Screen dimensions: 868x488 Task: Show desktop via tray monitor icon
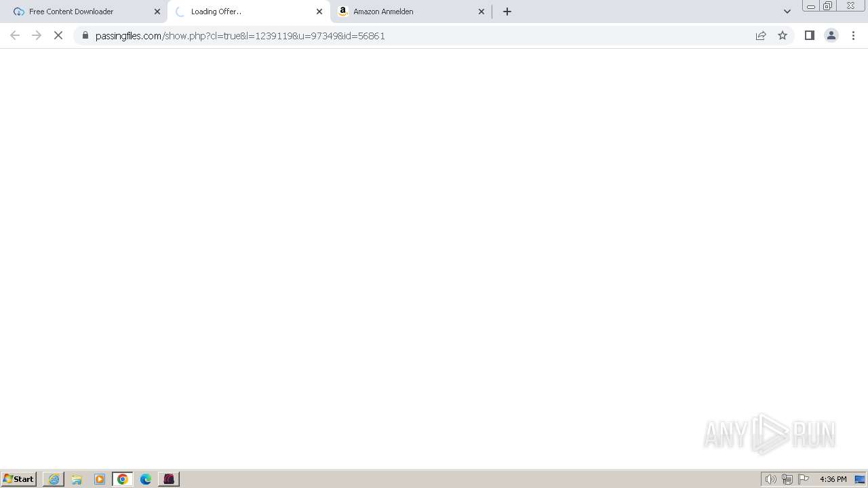860,479
